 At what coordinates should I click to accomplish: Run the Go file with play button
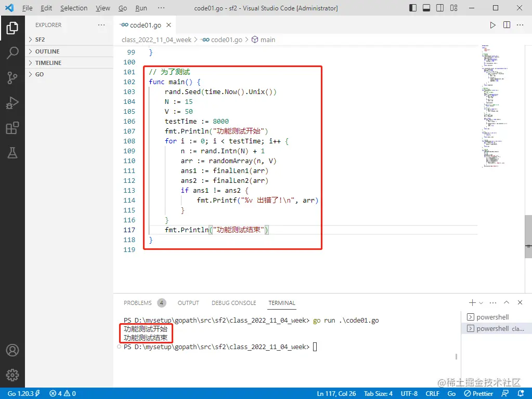tap(492, 25)
